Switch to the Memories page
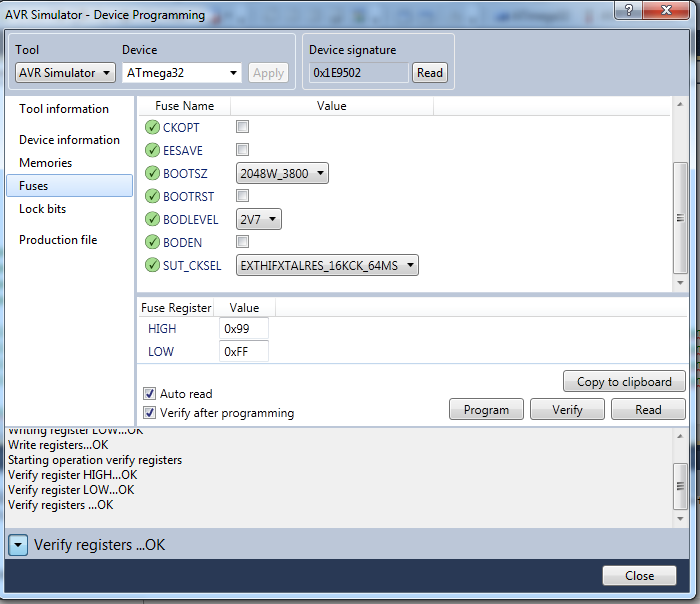Image resolution: width=700 pixels, height=604 pixels. pyautogui.click(x=46, y=163)
